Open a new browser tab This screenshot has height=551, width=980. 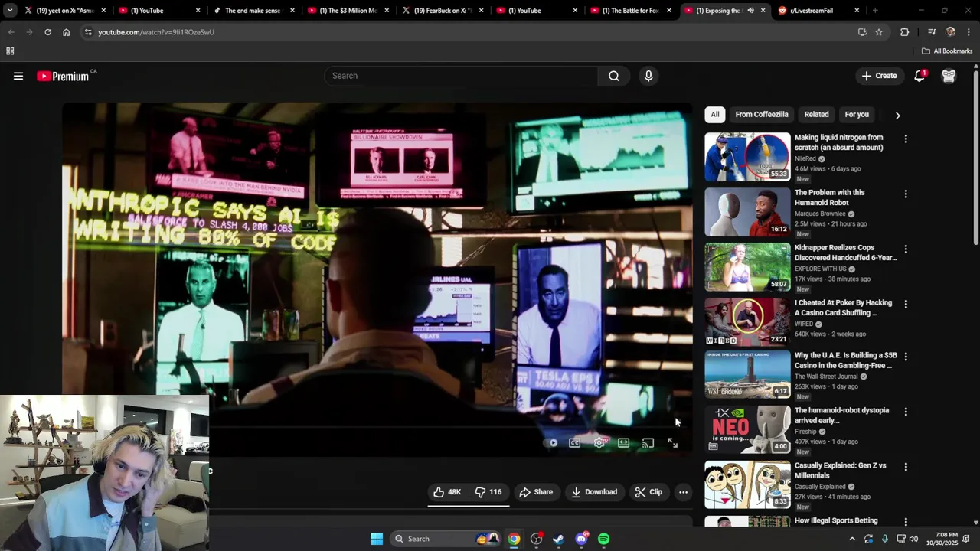click(874, 11)
